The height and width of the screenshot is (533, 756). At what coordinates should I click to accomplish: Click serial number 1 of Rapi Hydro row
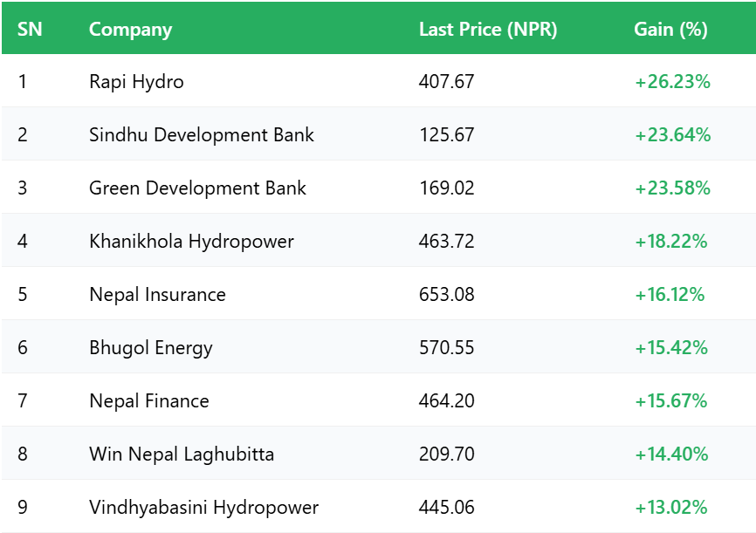pyautogui.click(x=22, y=81)
